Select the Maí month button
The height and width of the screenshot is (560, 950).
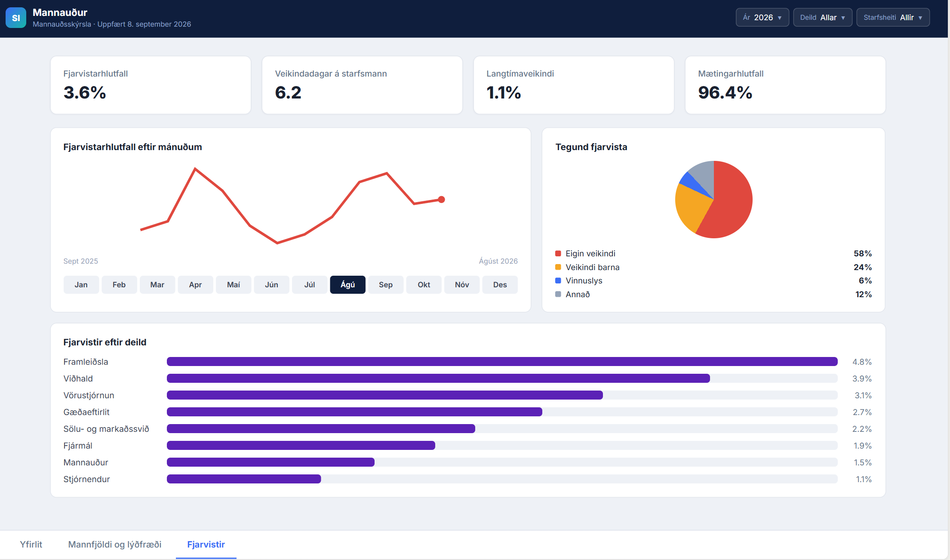click(234, 285)
